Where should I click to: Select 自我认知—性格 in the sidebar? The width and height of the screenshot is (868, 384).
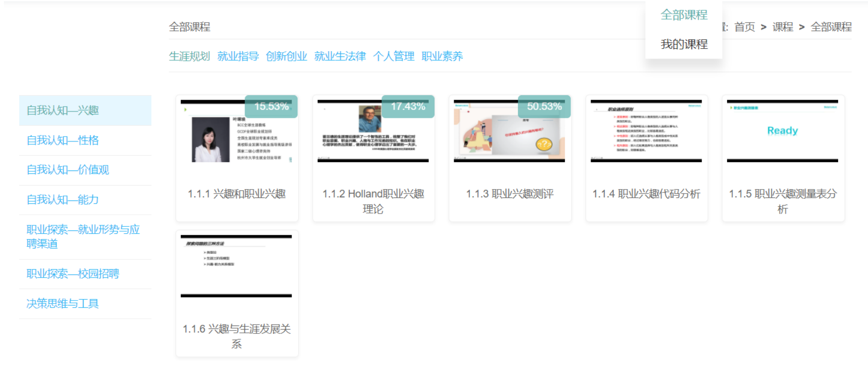click(85, 140)
